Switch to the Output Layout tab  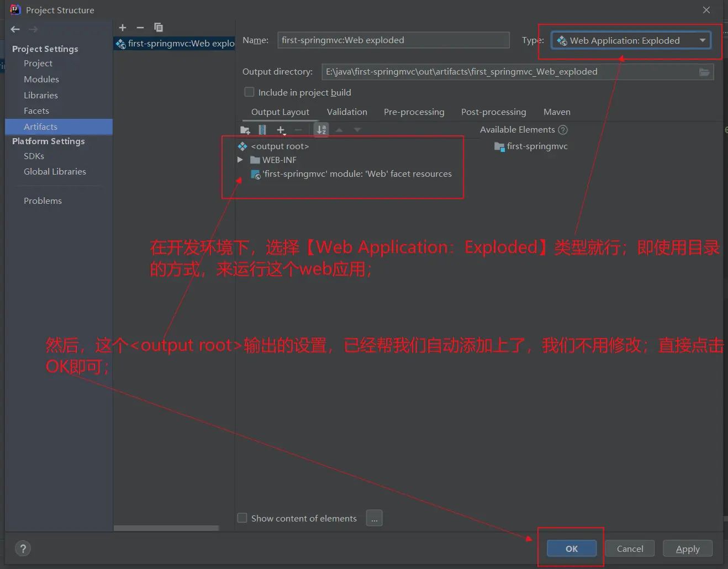click(280, 112)
